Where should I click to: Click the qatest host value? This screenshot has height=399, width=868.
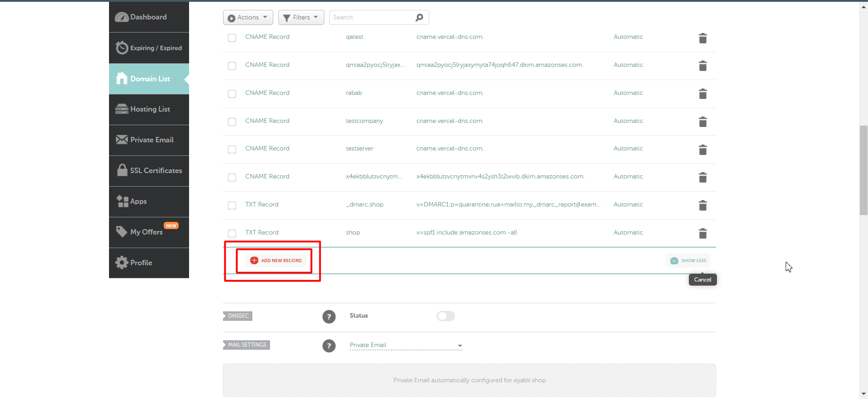click(x=355, y=37)
